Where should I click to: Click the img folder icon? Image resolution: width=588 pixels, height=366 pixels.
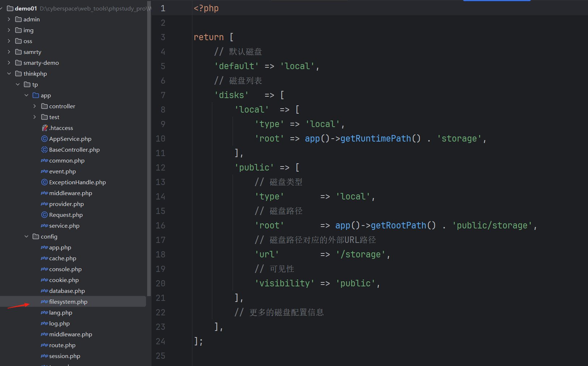[x=18, y=30]
